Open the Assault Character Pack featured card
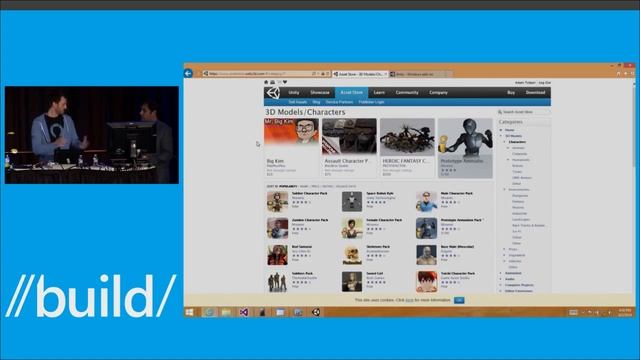The image size is (640, 360). (x=349, y=148)
